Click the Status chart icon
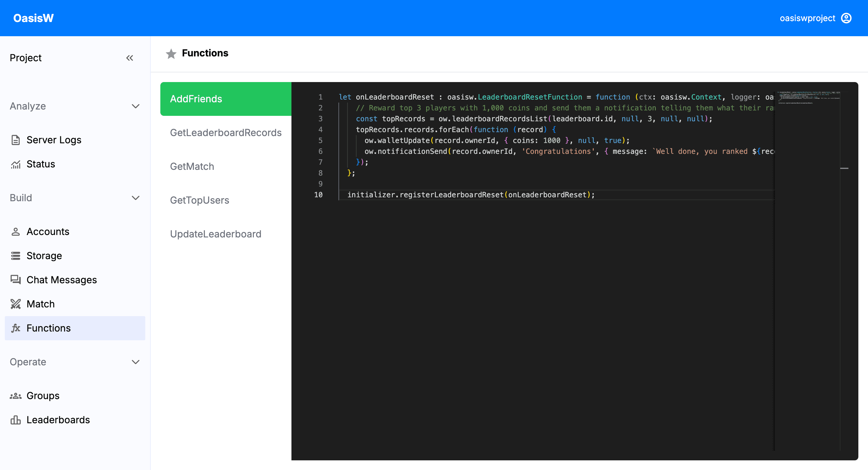Viewport: 868px width, 470px height. (15, 164)
